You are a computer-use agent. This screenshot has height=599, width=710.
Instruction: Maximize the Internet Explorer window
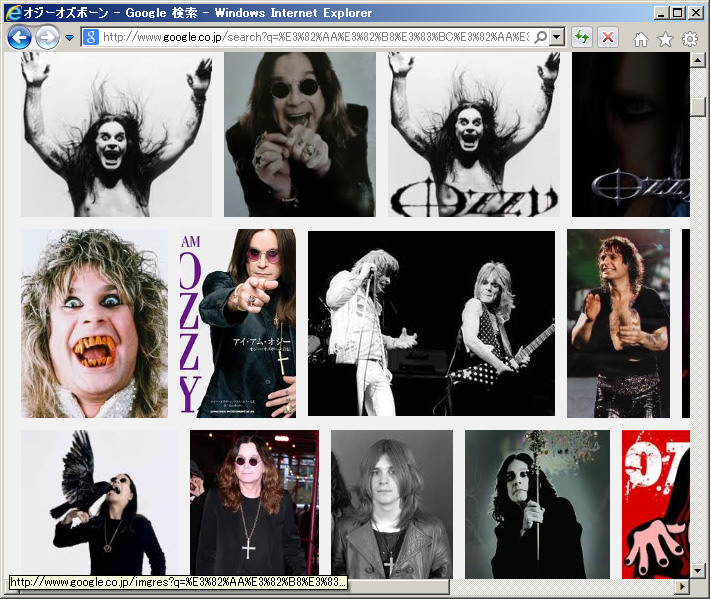[x=678, y=13]
